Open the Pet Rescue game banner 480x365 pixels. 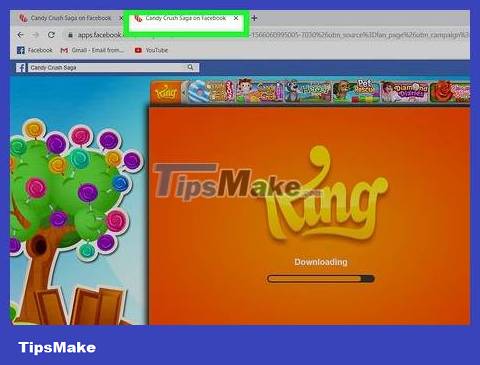point(356,91)
